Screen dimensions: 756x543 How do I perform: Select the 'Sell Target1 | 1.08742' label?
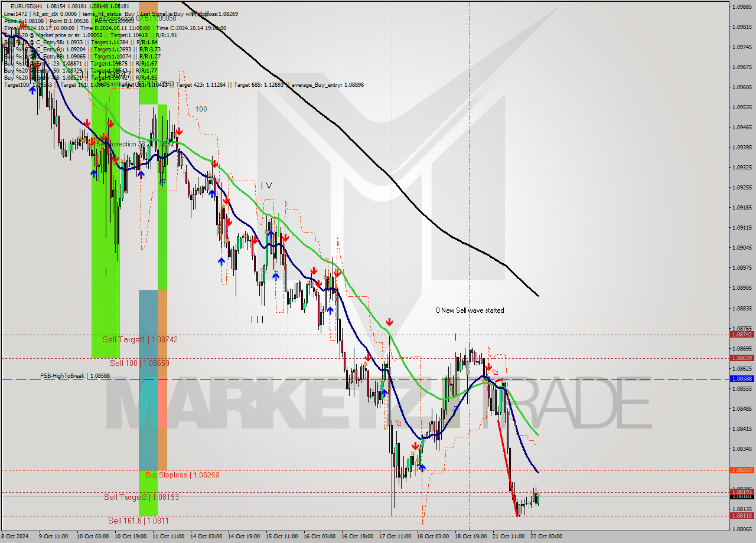[x=140, y=339]
